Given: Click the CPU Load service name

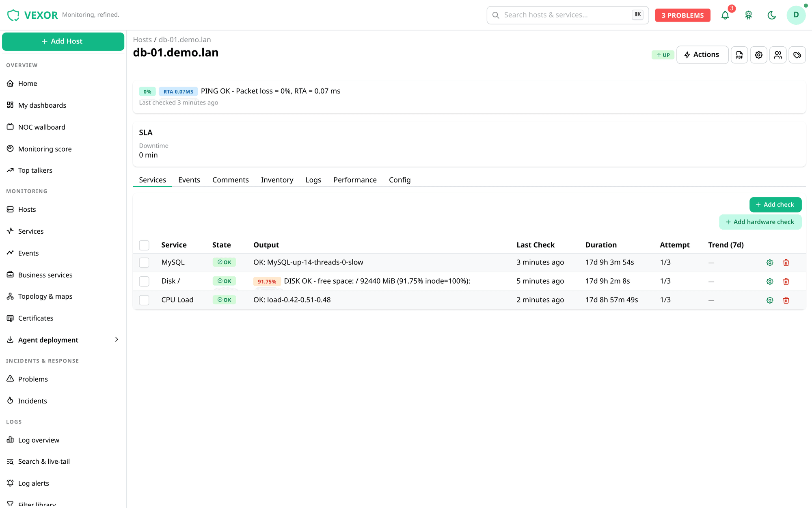Looking at the screenshot, I should (177, 300).
